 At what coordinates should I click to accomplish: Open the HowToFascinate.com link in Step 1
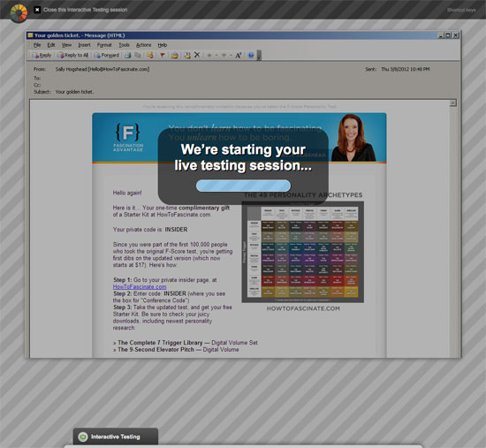pyautogui.click(x=140, y=287)
